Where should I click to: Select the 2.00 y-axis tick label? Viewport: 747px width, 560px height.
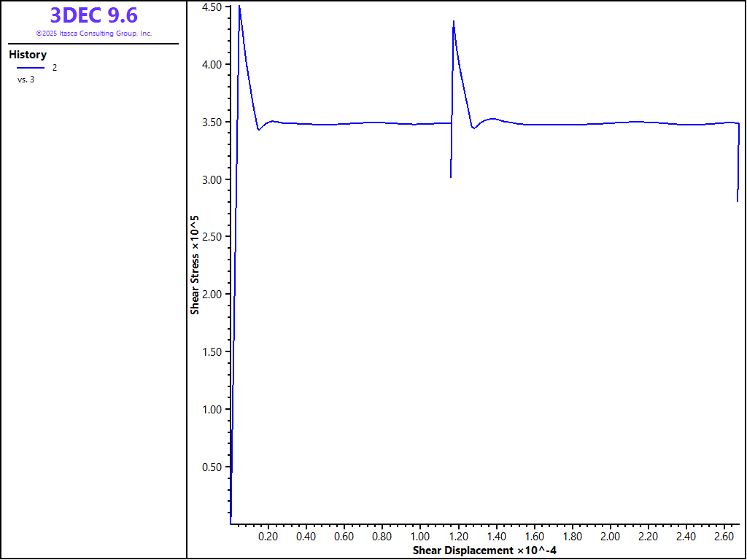coord(212,295)
